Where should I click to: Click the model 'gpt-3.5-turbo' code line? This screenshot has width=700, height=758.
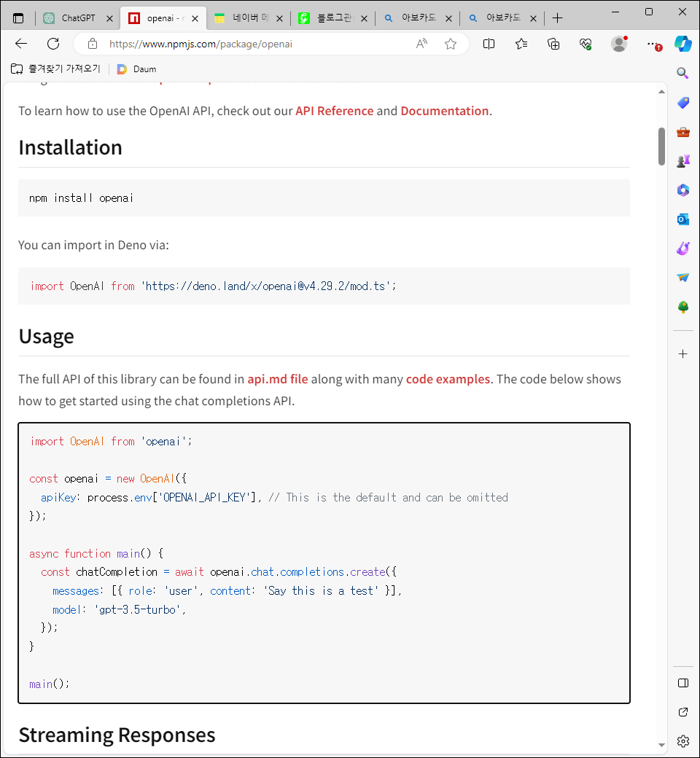click(x=119, y=610)
